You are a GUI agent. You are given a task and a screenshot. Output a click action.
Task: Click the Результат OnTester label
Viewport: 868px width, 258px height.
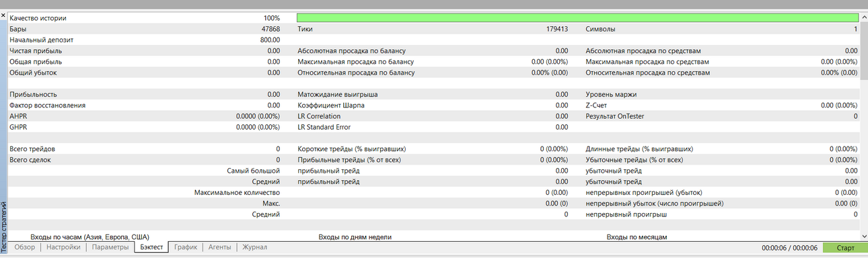point(615,116)
